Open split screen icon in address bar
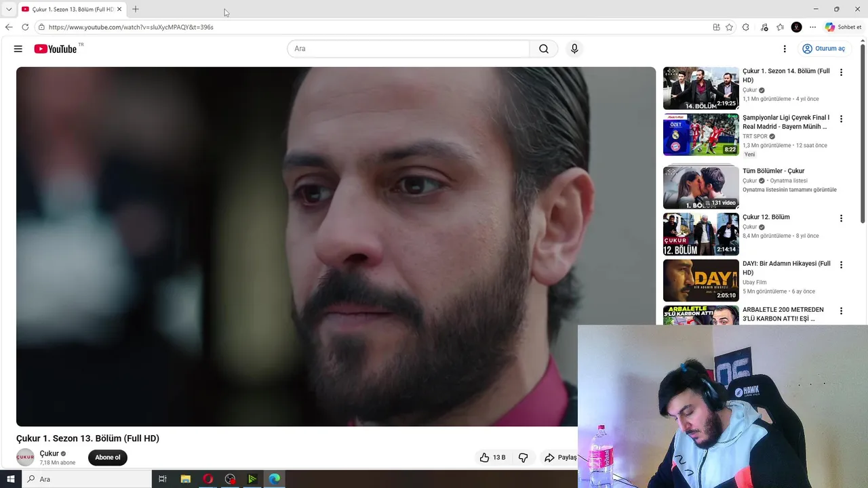Screen dimensions: 868x488 click(x=716, y=27)
